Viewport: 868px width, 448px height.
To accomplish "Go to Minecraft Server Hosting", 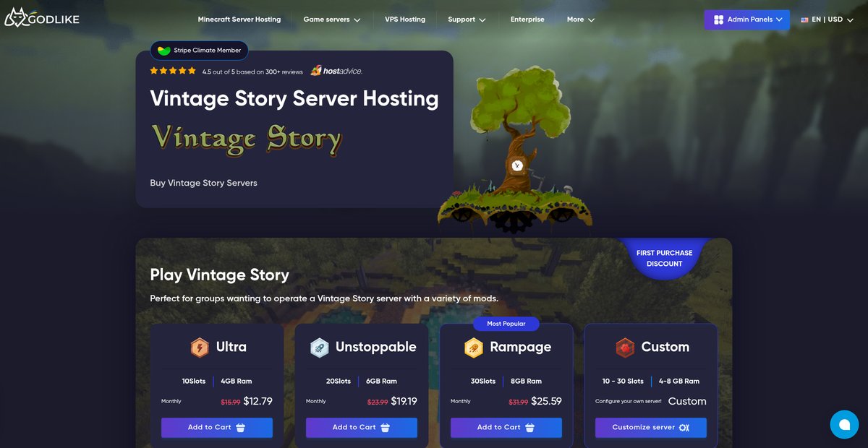I will pyautogui.click(x=239, y=20).
